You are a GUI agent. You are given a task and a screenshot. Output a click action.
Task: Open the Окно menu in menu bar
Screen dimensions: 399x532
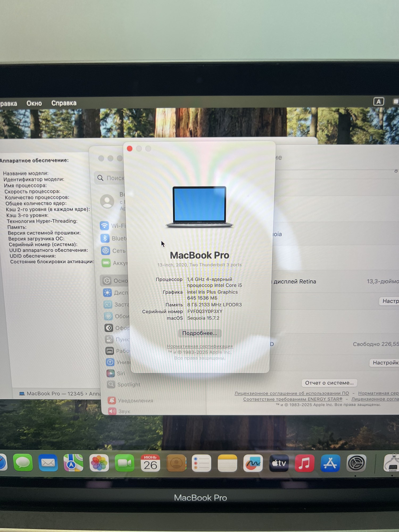[34, 103]
